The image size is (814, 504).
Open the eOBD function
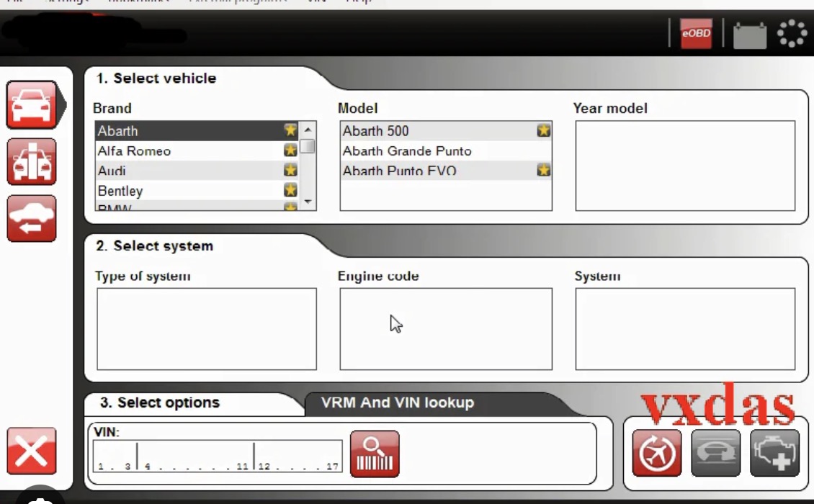(696, 34)
